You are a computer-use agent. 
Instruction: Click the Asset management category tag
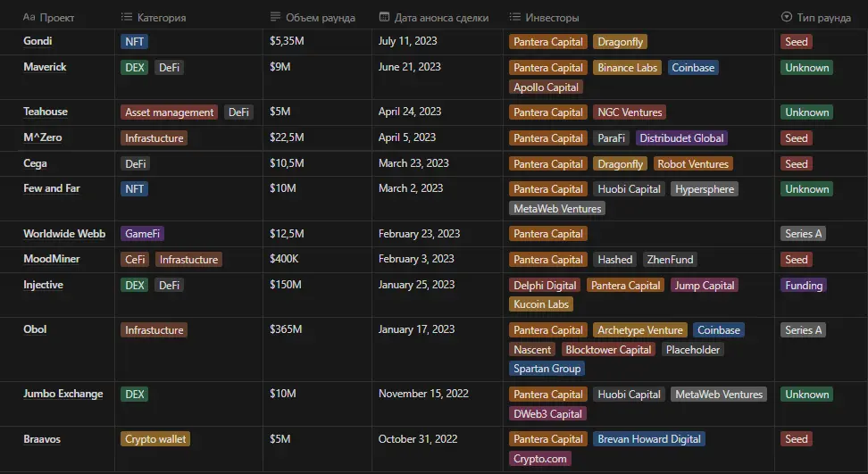[169, 112]
